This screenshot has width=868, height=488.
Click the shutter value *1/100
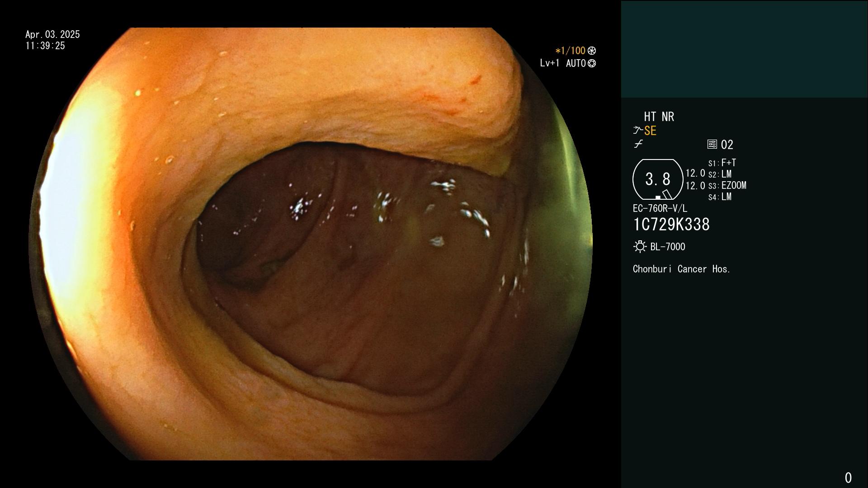point(570,51)
